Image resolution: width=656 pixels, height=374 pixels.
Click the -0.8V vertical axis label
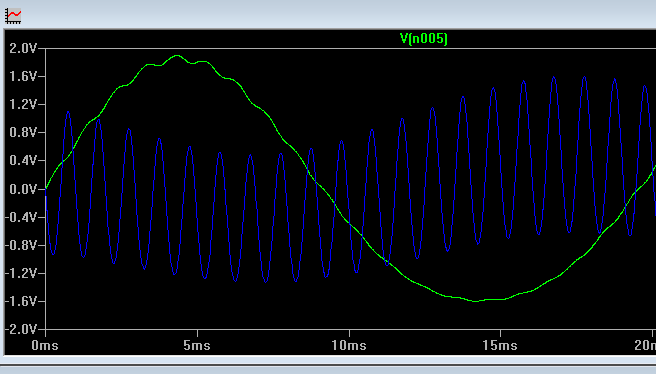tap(21, 245)
